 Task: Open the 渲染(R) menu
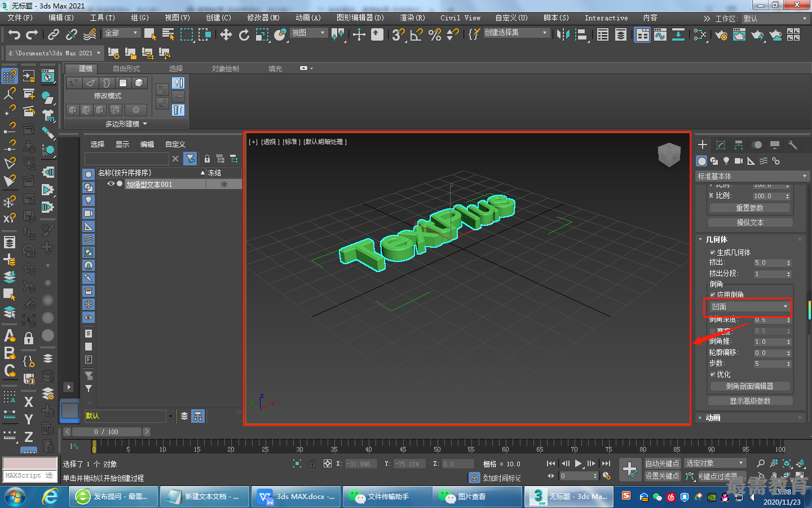[412, 17]
